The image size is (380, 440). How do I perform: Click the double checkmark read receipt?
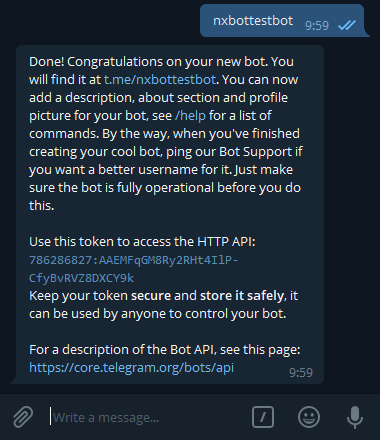[347, 25]
